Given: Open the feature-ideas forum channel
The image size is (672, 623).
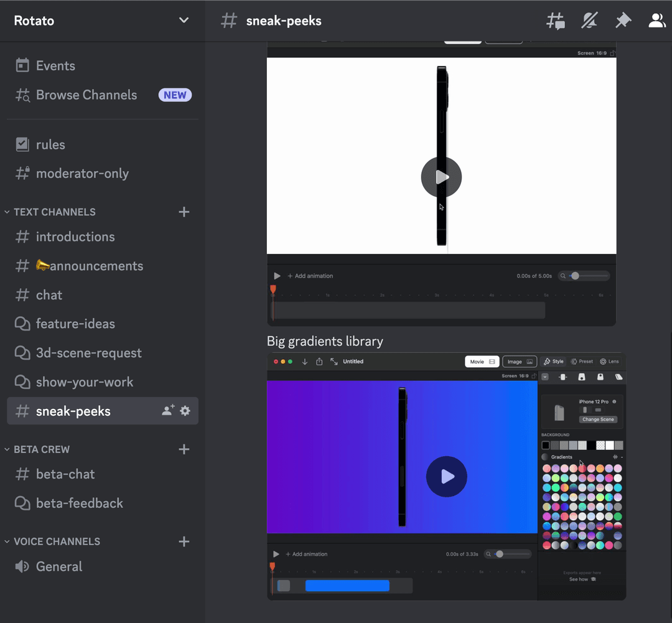Looking at the screenshot, I should (75, 324).
